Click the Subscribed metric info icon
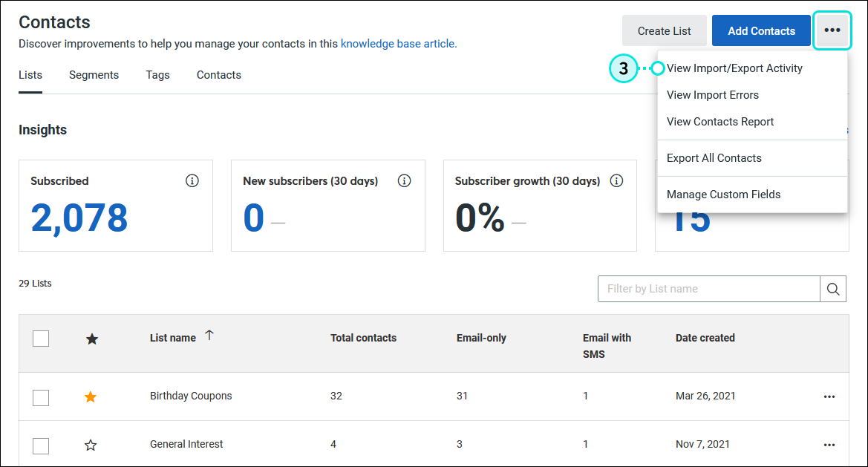868x467 pixels. tap(192, 180)
